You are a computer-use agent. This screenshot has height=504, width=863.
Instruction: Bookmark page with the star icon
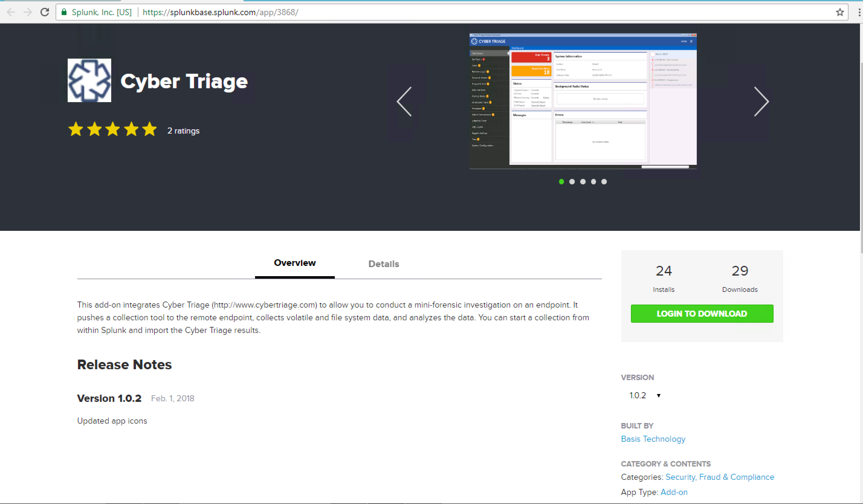(840, 12)
